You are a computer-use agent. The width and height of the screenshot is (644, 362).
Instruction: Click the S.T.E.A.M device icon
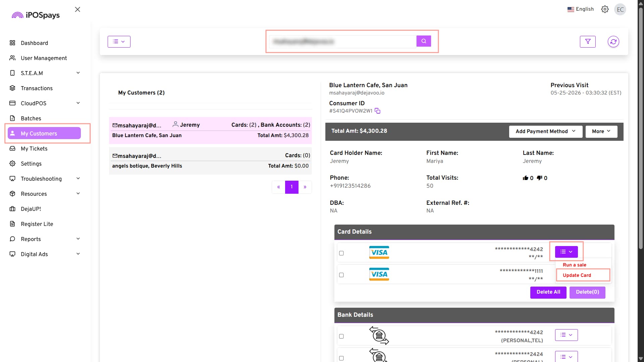12,73
